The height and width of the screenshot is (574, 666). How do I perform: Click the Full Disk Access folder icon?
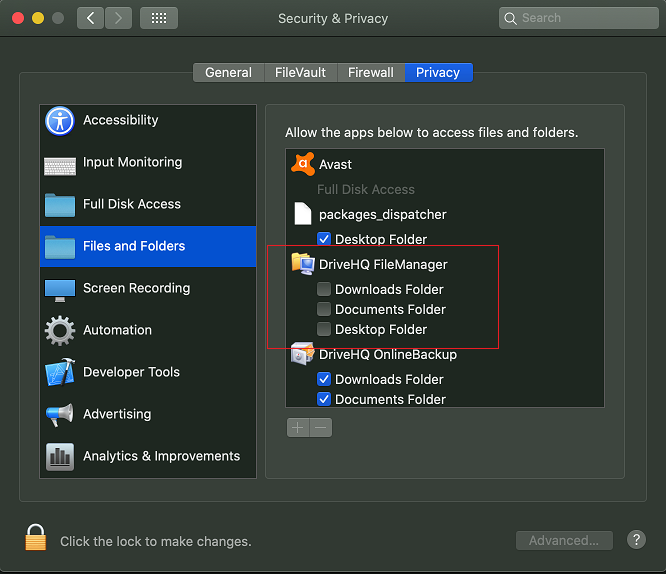(60, 205)
